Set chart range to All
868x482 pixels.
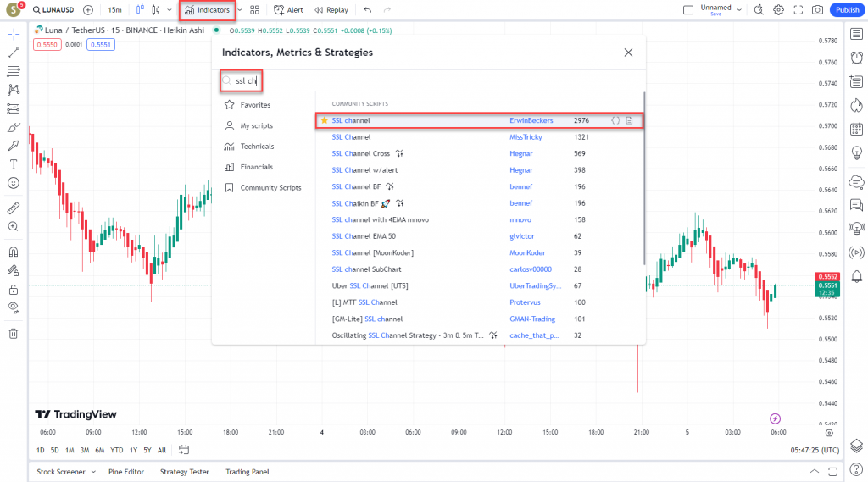click(x=162, y=450)
